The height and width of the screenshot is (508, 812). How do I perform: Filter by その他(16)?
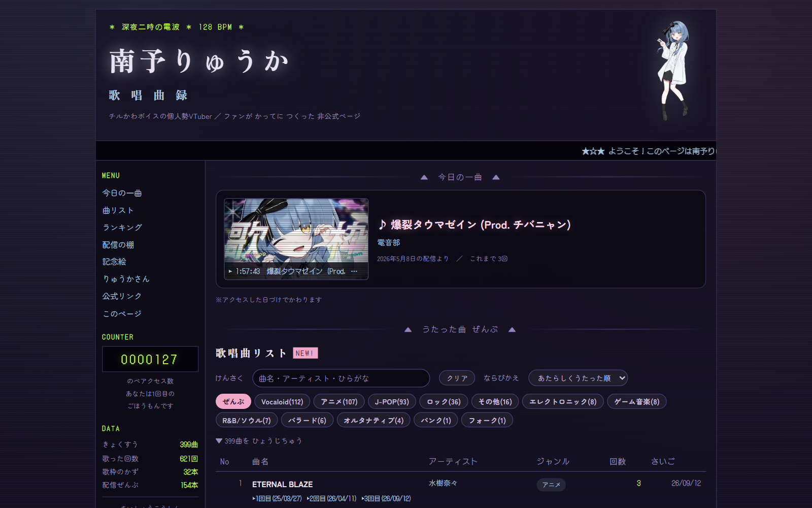point(495,401)
